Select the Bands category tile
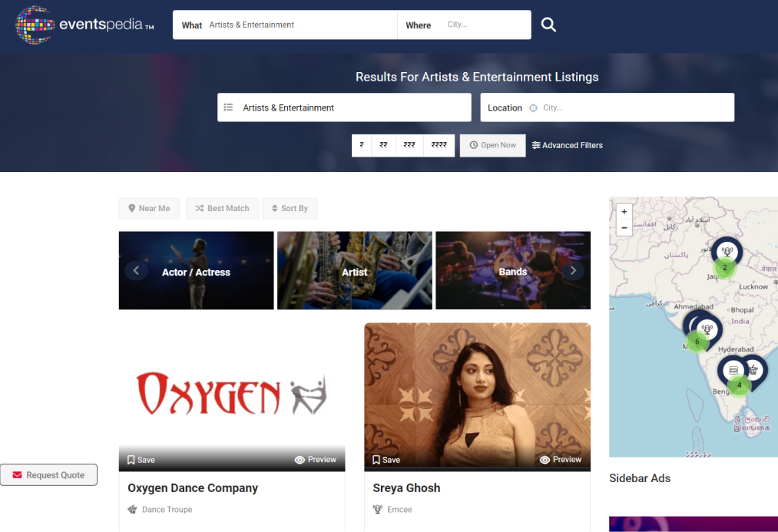778x532 pixels. coord(513,270)
